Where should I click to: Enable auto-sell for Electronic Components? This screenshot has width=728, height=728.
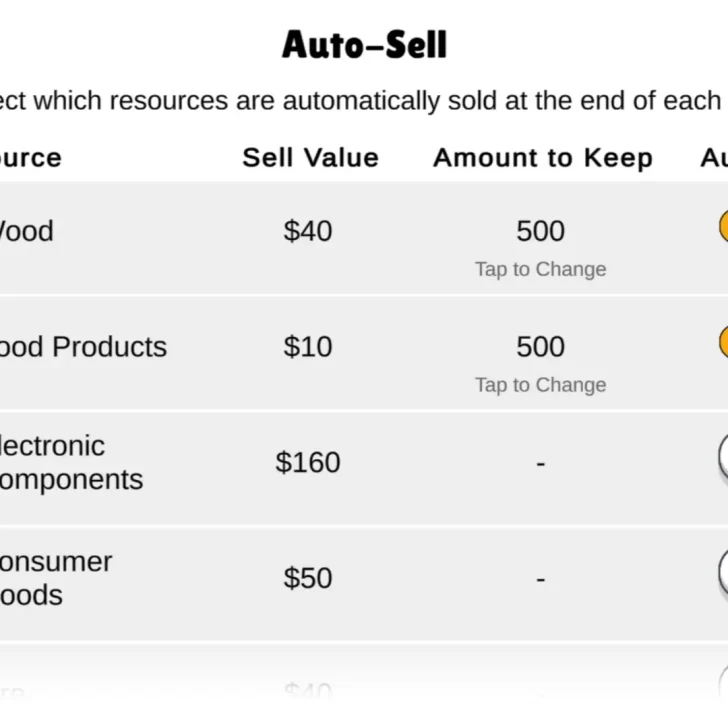click(x=722, y=458)
